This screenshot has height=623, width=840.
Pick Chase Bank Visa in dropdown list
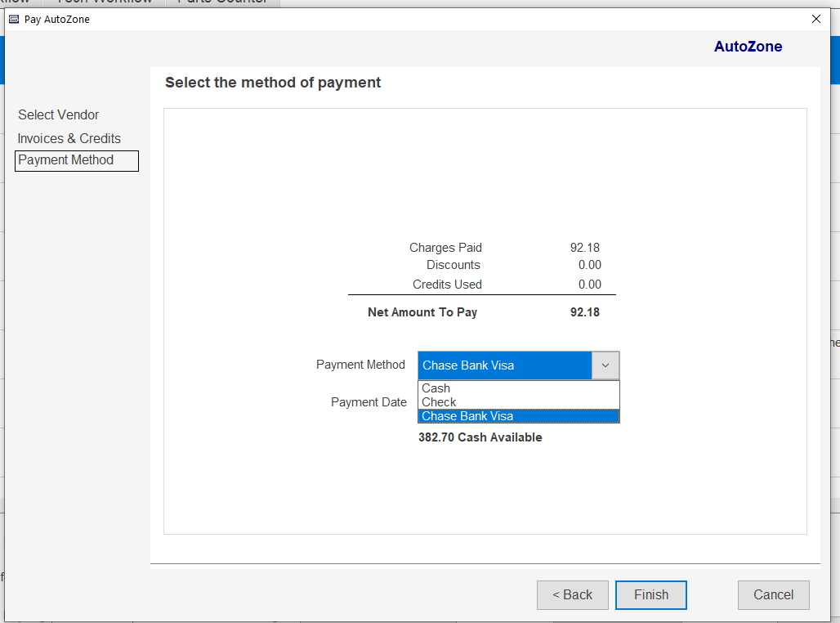(x=519, y=416)
